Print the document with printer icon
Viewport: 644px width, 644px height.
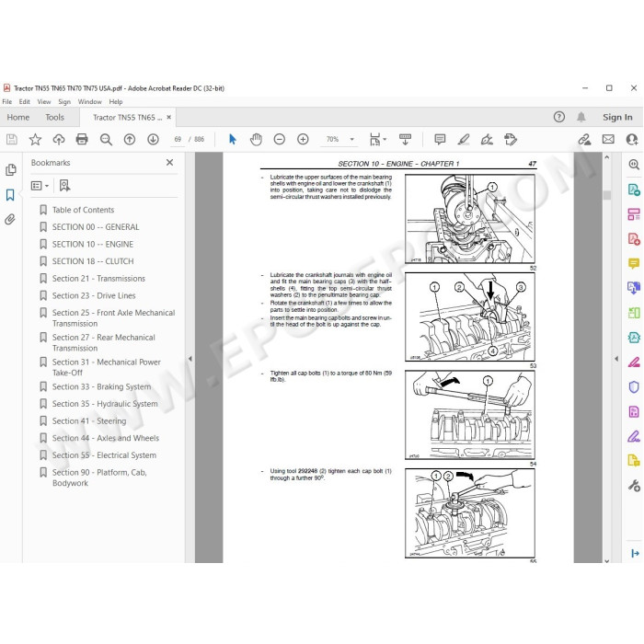click(82, 140)
